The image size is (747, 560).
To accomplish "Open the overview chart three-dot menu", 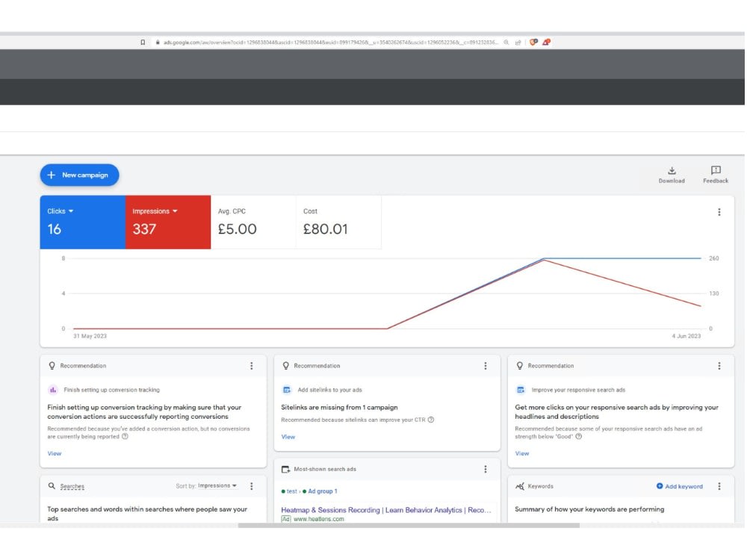I will tap(719, 212).
